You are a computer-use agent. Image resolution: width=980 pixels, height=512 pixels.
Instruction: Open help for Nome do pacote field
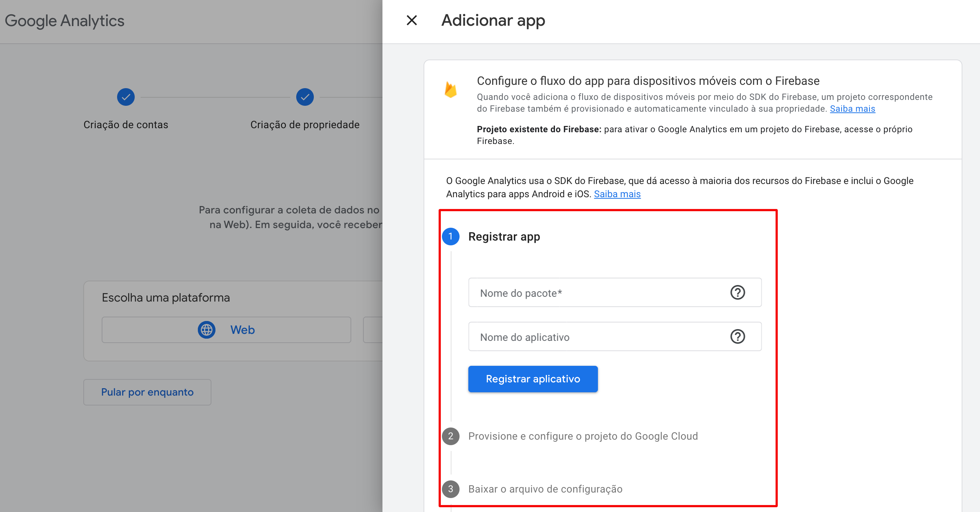(737, 292)
